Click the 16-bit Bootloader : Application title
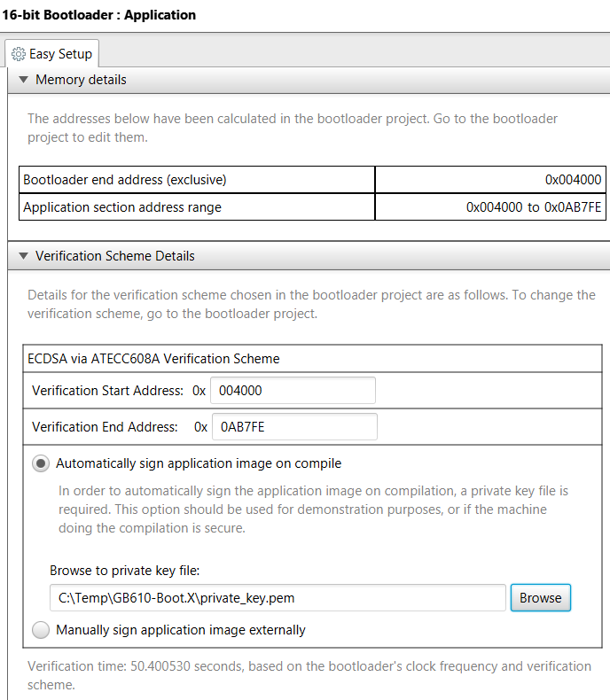The height and width of the screenshot is (700, 610). 99,15
